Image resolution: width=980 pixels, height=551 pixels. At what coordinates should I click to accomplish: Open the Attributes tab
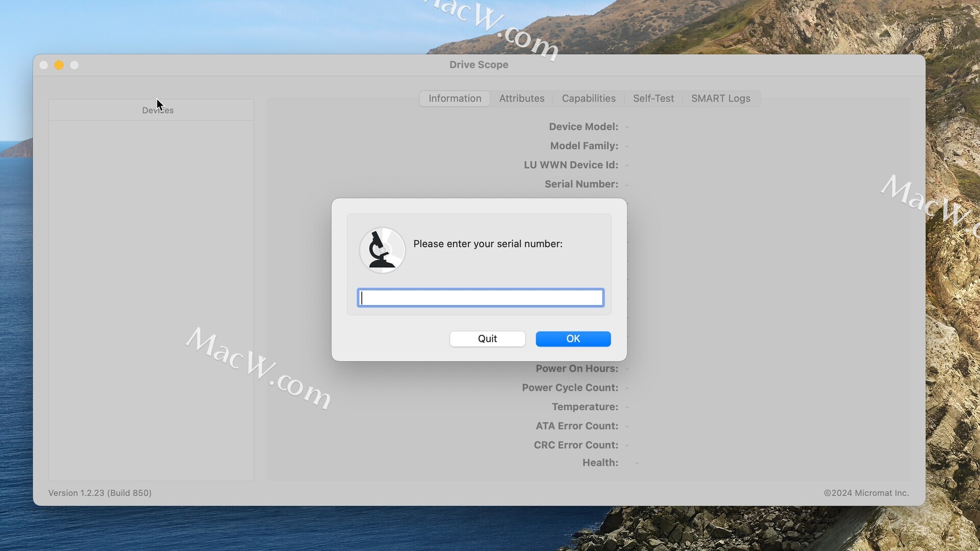pyautogui.click(x=521, y=98)
